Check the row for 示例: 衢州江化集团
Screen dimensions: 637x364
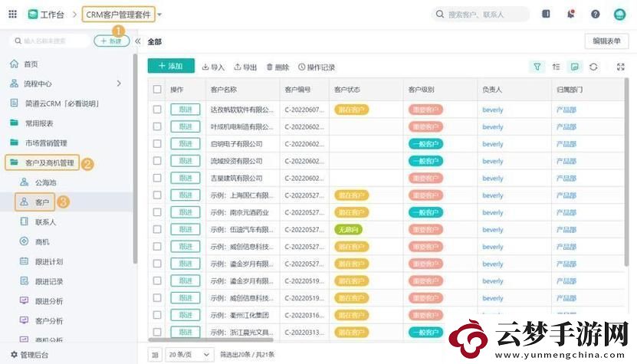pos(157,315)
